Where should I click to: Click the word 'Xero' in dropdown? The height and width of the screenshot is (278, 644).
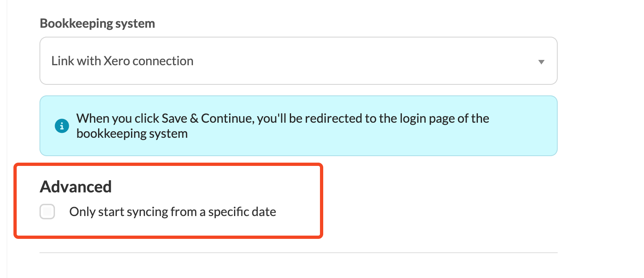point(117,61)
